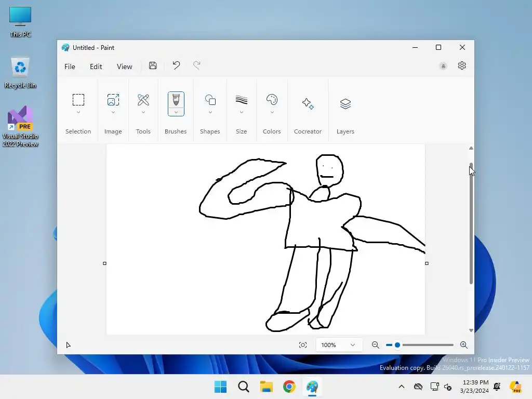Open the View menu

click(125, 66)
